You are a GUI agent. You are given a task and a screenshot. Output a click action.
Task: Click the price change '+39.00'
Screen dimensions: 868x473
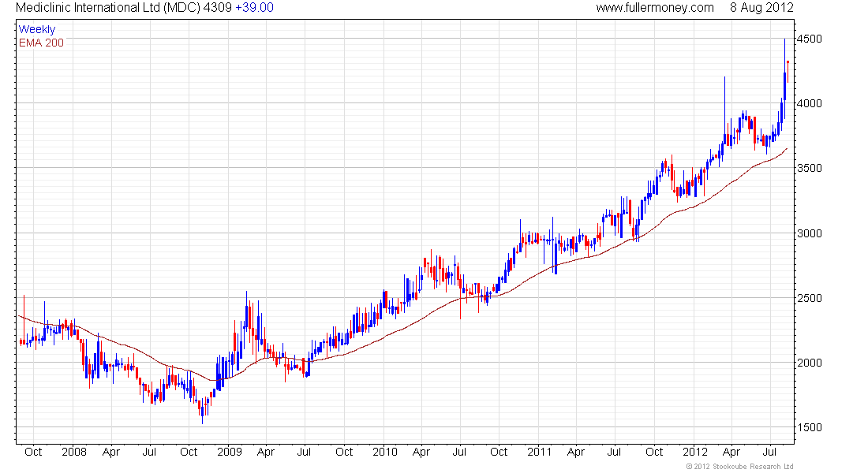click(x=255, y=8)
